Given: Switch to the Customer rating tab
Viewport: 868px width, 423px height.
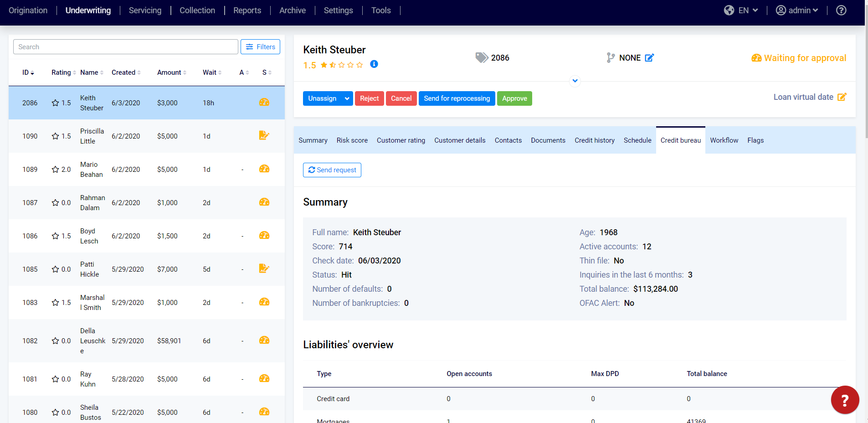Looking at the screenshot, I should coord(401,140).
